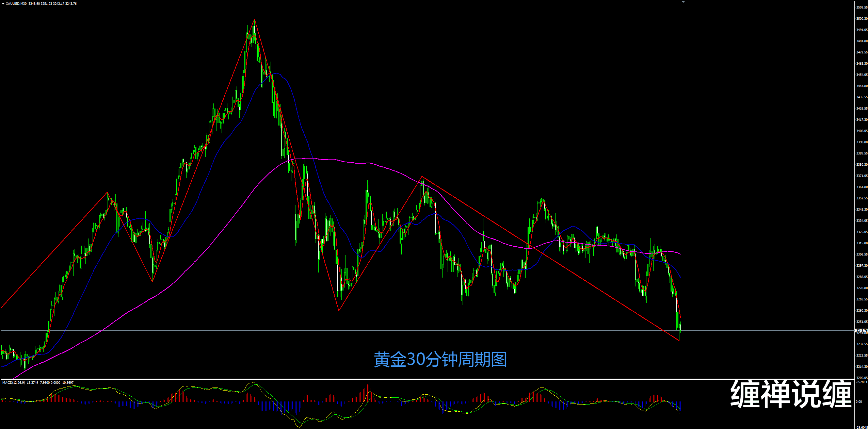Image resolution: width=868 pixels, height=429 pixels.
Task: Click the red trendline vertex at the first swing high
Action: tap(107, 193)
